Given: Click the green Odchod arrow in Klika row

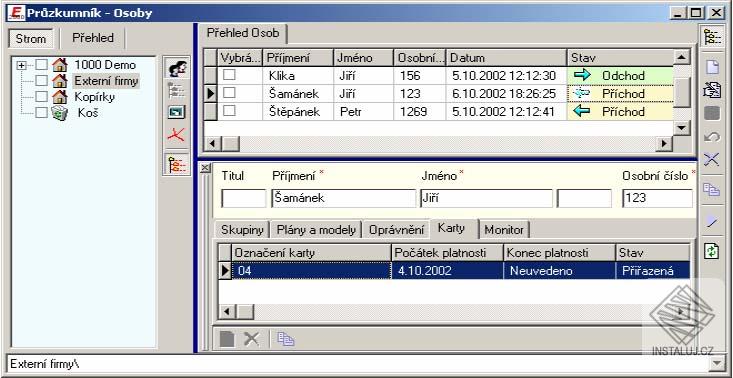Looking at the screenshot, I should (x=582, y=75).
